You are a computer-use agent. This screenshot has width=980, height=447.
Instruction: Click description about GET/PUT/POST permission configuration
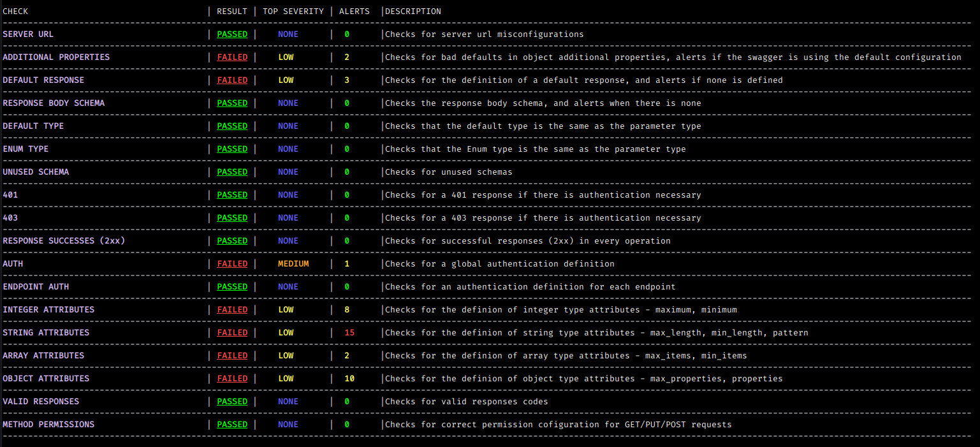click(559, 425)
